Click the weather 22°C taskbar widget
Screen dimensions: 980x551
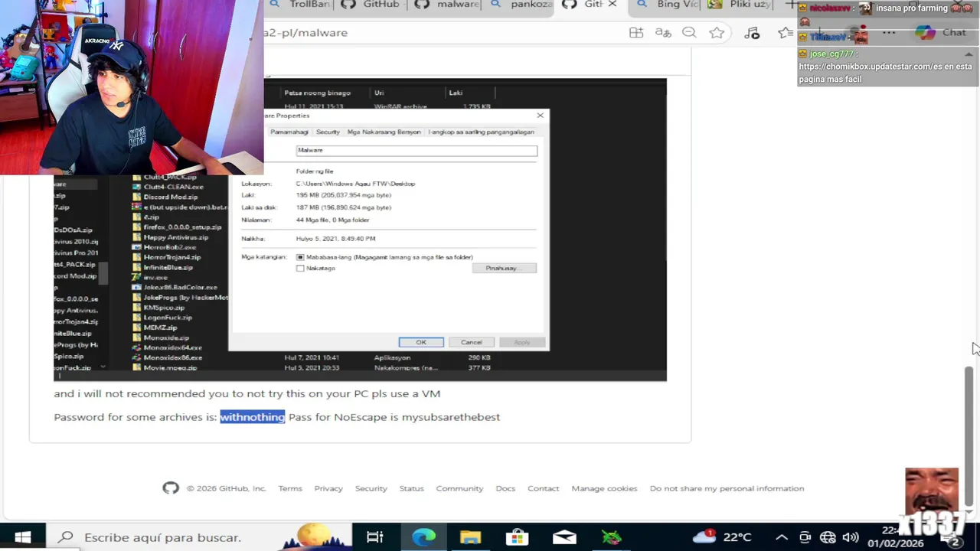722,537
